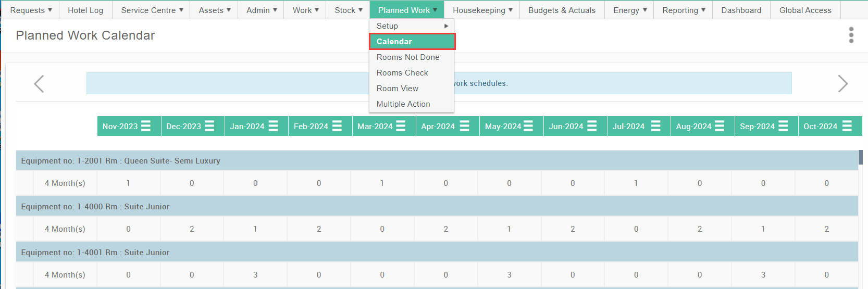Open the Sep-2024 month menu icon
The height and width of the screenshot is (289, 868).
point(783,126)
